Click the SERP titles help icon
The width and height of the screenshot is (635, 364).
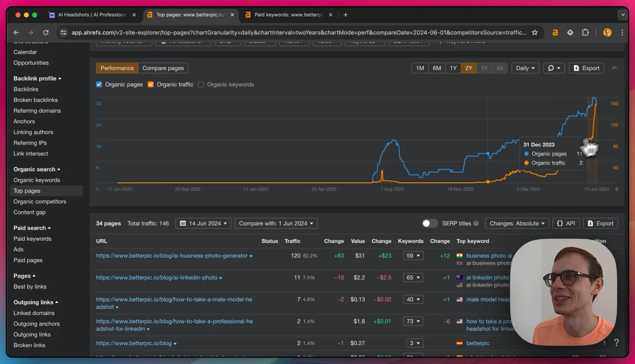pos(476,223)
